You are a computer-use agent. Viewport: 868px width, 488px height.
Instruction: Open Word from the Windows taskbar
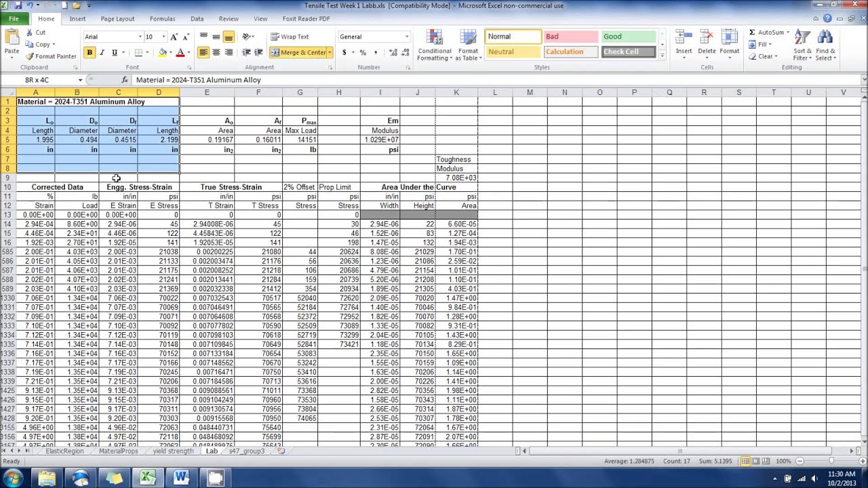point(181,478)
